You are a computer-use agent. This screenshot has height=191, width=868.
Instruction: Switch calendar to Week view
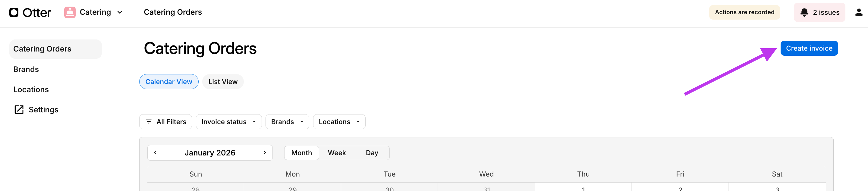coord(337,153)
